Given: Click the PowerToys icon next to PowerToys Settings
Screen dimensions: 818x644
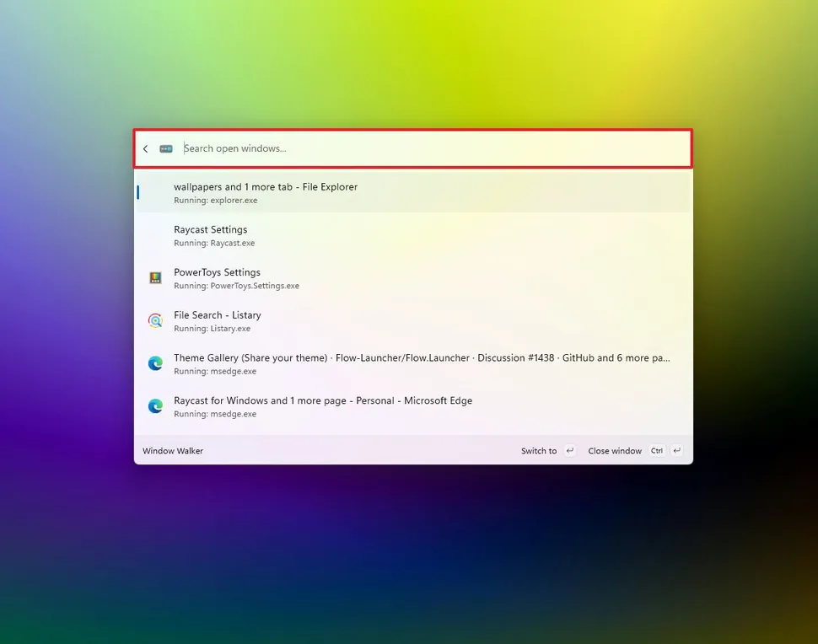Looking at the screenshot, I should click(155, 278).
